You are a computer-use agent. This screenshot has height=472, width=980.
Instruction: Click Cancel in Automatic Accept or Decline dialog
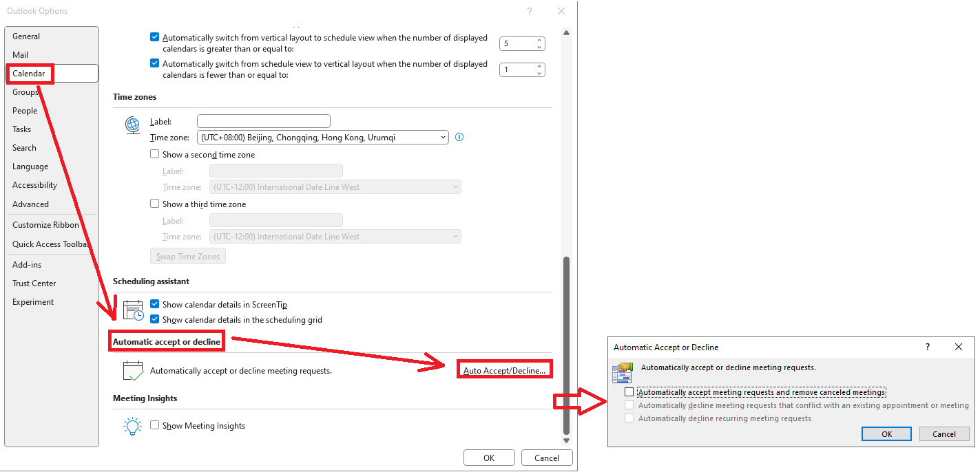pyautogui.click(x=944, y=434)
